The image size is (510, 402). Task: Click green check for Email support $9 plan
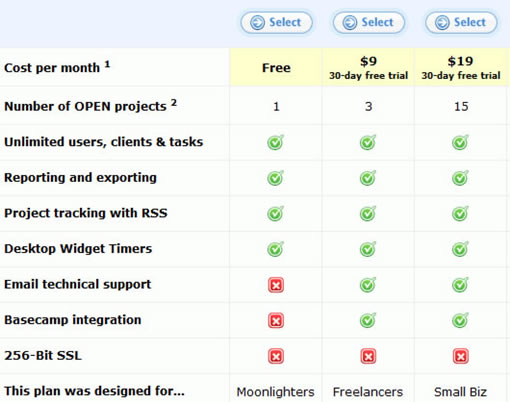click(x=368, y=285)
